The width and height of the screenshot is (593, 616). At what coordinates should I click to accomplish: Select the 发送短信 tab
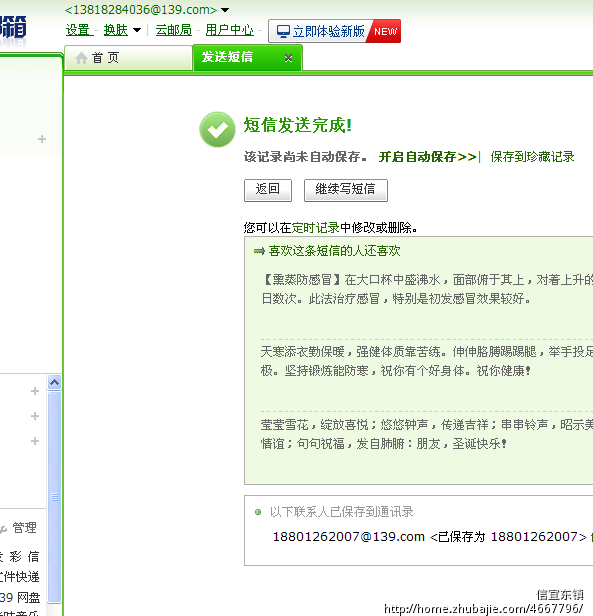(x=248, y=57)
